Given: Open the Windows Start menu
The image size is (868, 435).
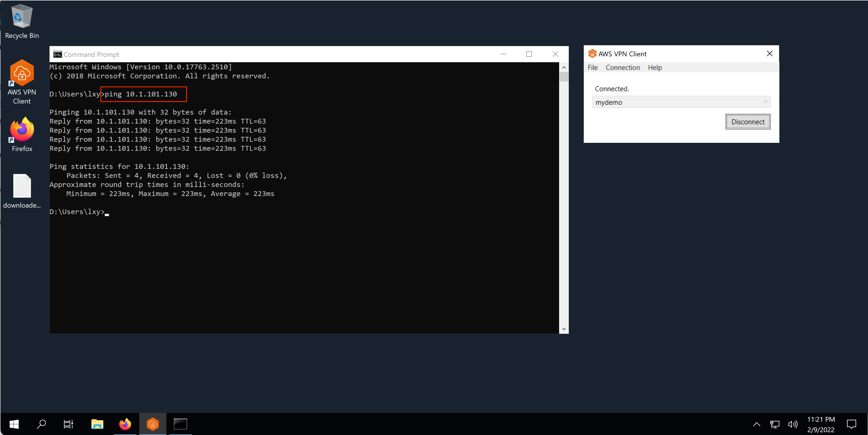Looking at the screenshot, I should [14, 424].
